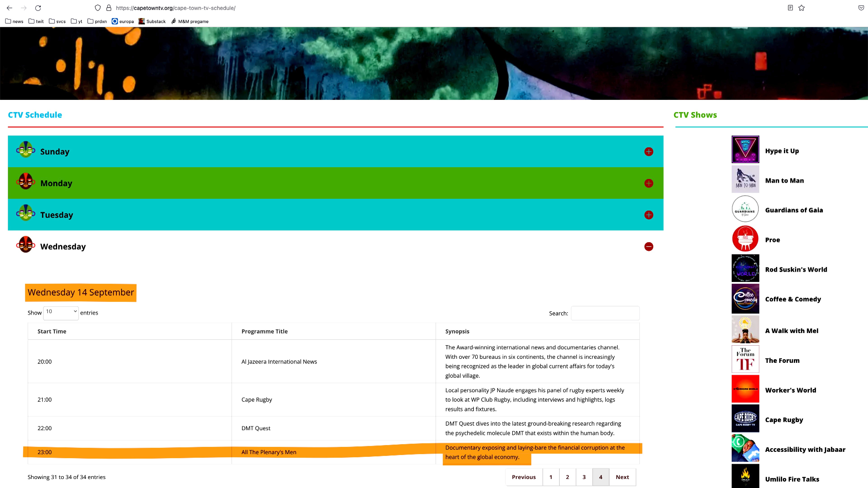Expand the Monday schedule section
Viewport: 868px width, 488px height.
coord(648,183)
